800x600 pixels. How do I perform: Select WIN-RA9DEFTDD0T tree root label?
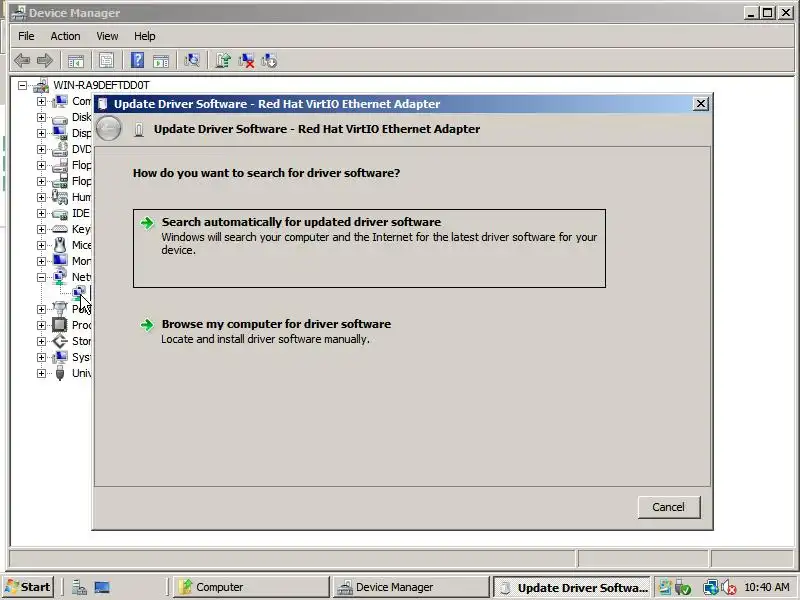coord(102,85)
